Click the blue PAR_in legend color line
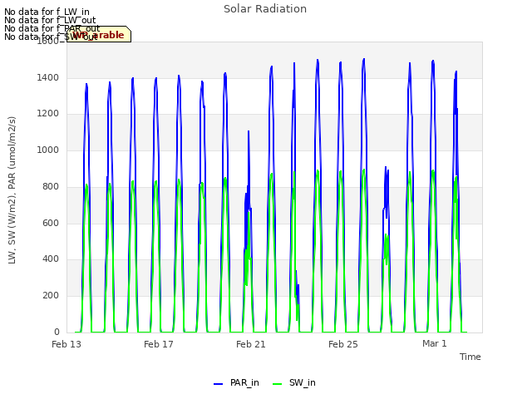Image resolution: width=532 pixels, height=399 pixels. [218, 384]
